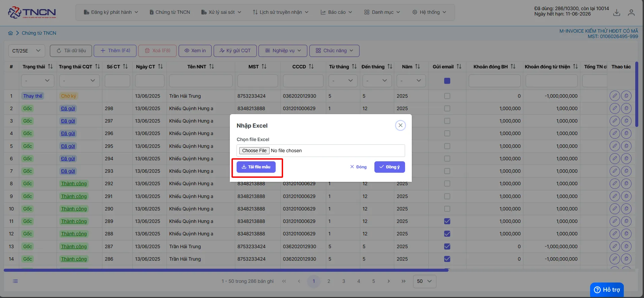This screenshot has width=644, height=298.
Task: Uncheck Gửi email for row 14
Action: click(x=447, y=259)
